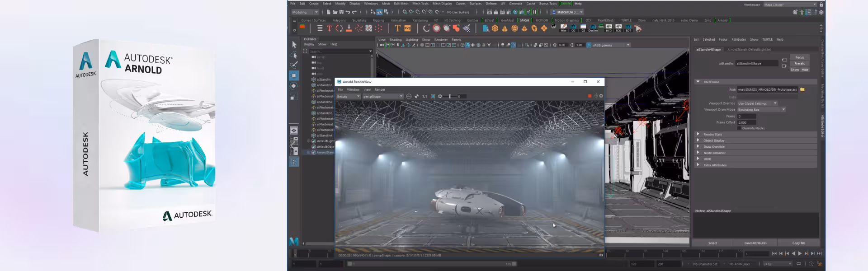868x271 pixels.
Task: Open the Render menu in Arnold RenderView
Action: [x=380, y=89]
